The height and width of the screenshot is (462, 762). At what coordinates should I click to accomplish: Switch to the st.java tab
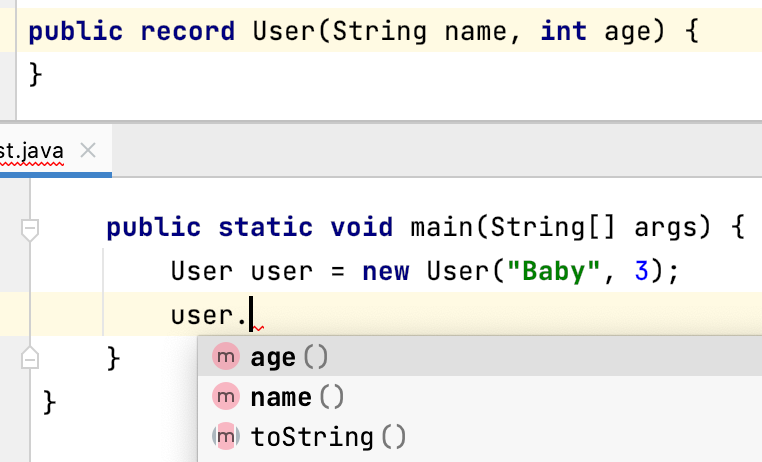click(x=32, y=151)
